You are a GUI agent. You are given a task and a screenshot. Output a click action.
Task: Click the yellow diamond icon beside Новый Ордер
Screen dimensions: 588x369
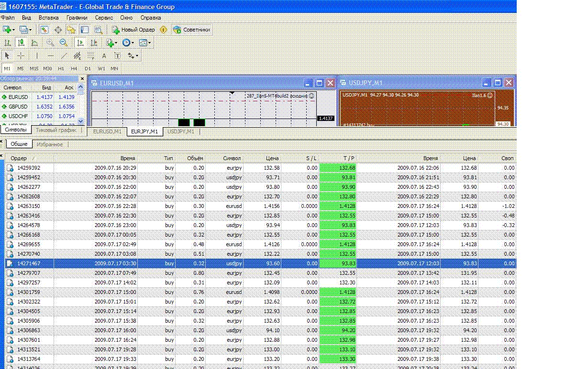click(x=164, y=30)
